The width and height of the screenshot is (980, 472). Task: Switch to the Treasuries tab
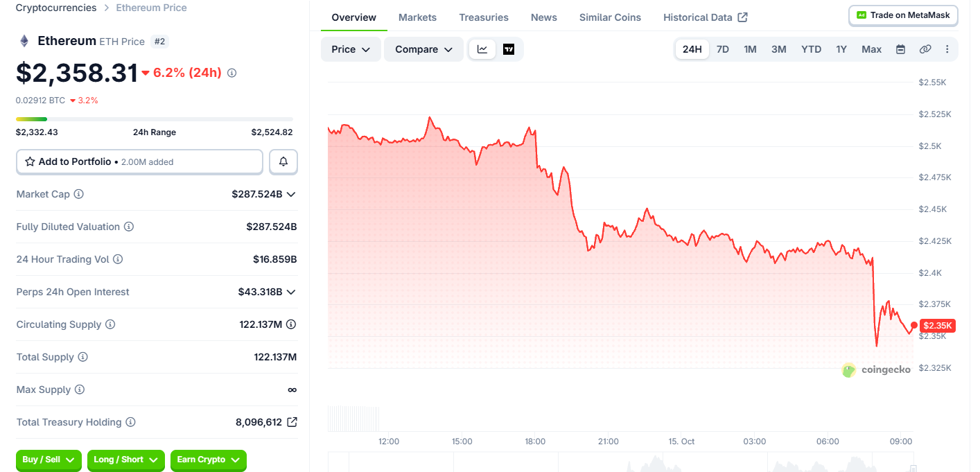[x=484, y=17]
